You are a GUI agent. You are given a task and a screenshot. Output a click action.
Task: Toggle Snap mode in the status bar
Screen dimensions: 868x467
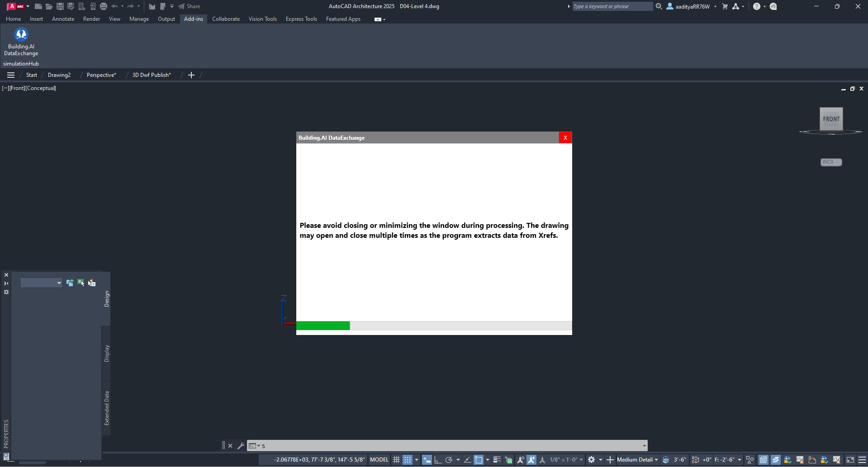408,460
